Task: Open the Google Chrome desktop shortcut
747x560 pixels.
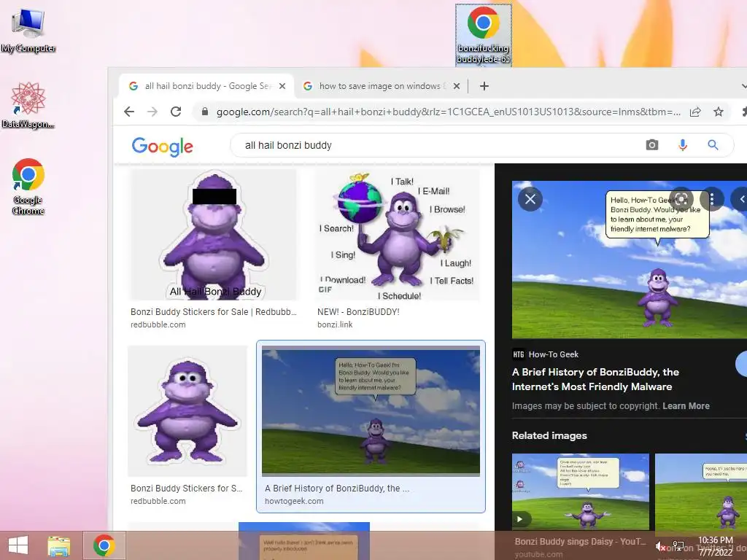Action: [28, 187]
